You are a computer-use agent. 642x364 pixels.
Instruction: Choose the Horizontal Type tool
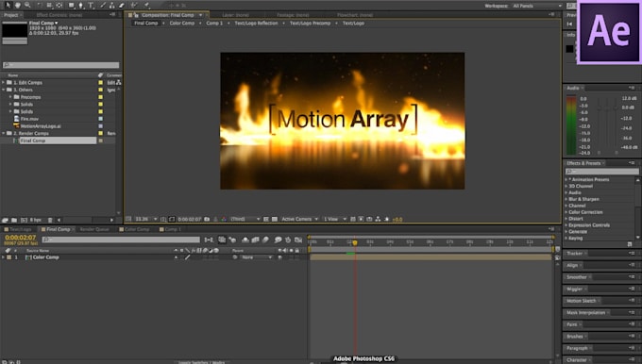[91, 6]
